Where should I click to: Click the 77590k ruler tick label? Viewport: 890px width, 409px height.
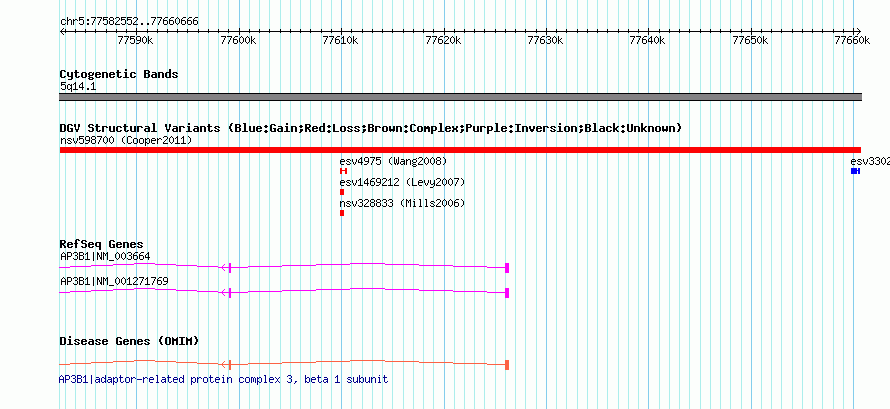[x=135, y=40]
